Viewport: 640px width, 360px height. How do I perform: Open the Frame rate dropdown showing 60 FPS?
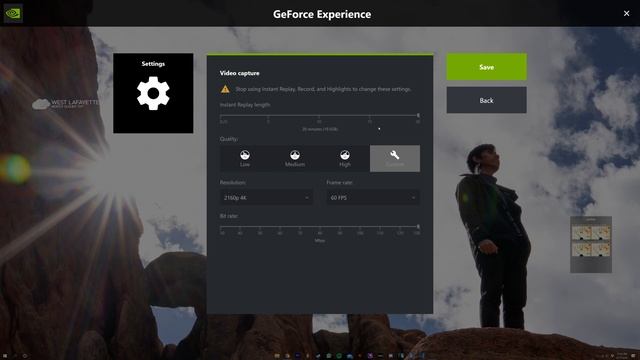click(373, 198)
